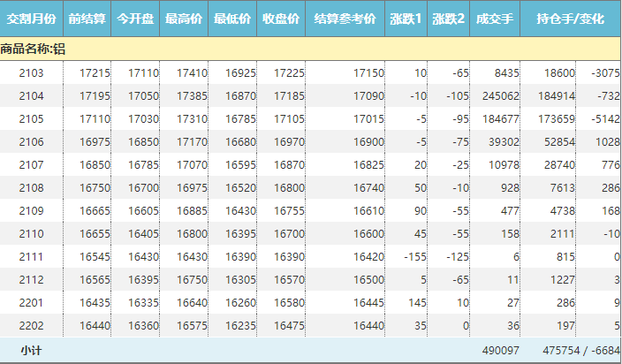Screen dimensions: 622x364
Task: Click the 2111 delivery month cell
Action: point(32,256)
